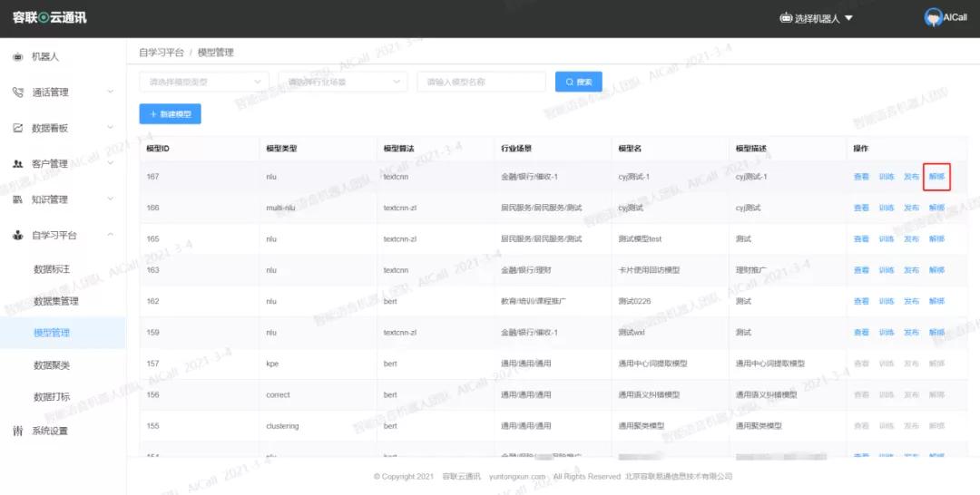
Task: Expand the 客户管理 sidebar chevron
Action: coord(110,163)
